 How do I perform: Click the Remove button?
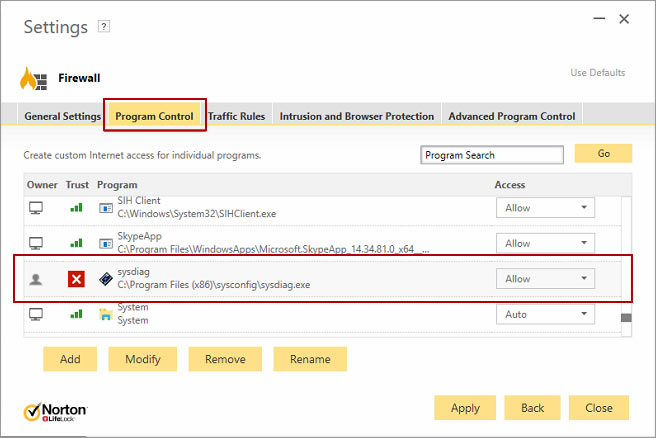(x=225, y=359)
